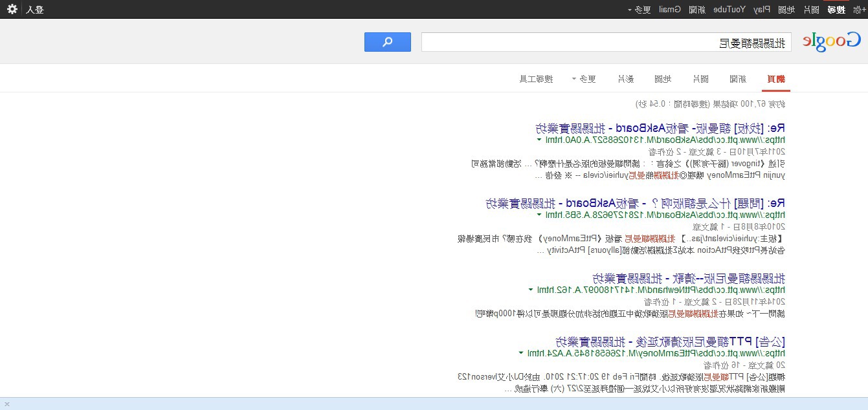Close the bottom notification bar
Image resolution: width=868 pixels, height=410 pixels.
pyautogui.click(x=7, y=404)
